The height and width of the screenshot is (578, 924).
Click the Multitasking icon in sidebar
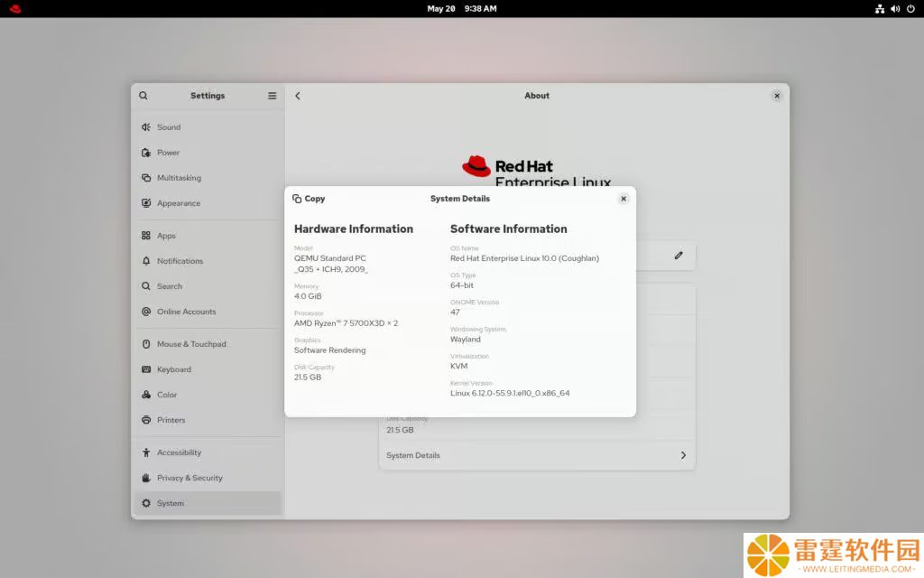[x=146, y=178]
